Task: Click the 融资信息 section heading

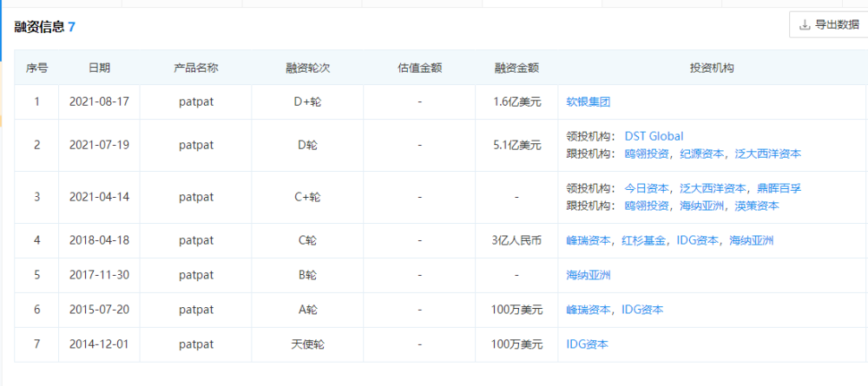Action: (39, 26)
